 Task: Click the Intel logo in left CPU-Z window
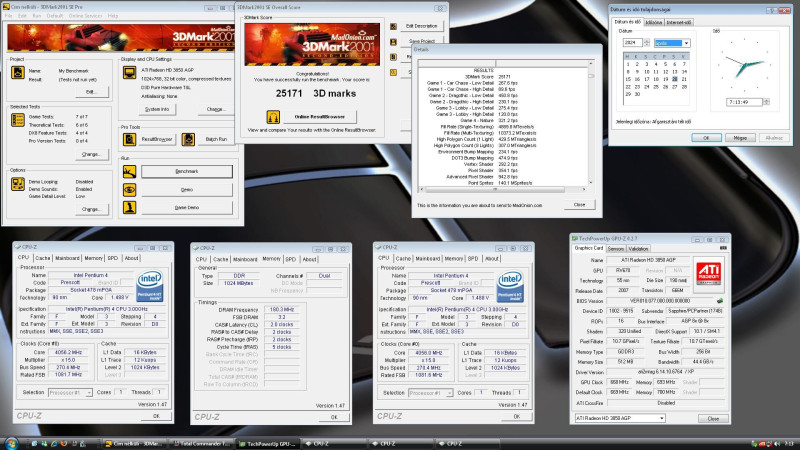[x=150, y=286]
